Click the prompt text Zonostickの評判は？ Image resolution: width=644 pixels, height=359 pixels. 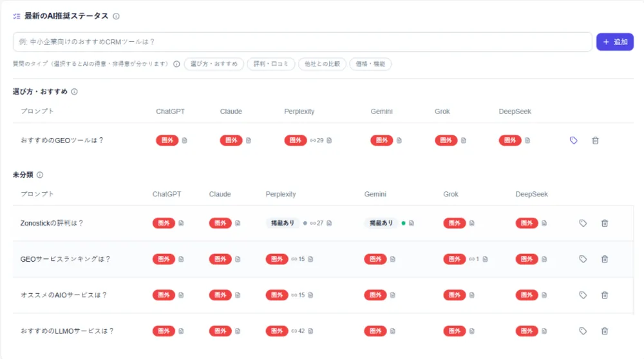click(x=52, y=223)
